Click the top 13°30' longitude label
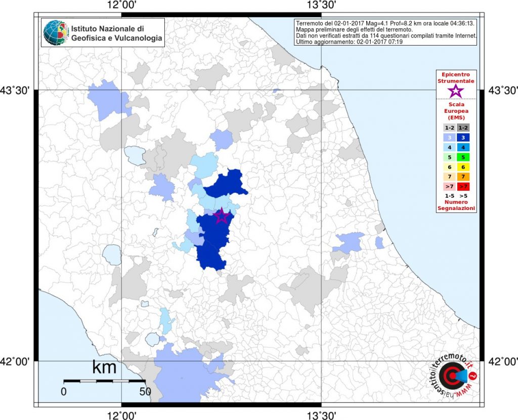518x420 pixels. (x=321, y=5)
